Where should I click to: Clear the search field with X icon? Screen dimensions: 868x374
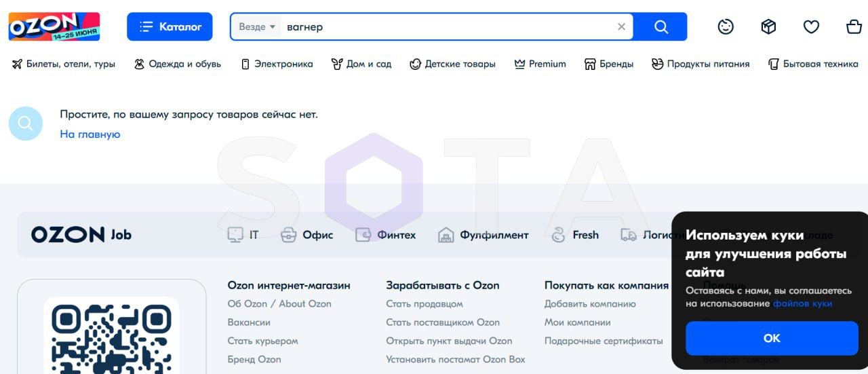[x=621, y=27]
